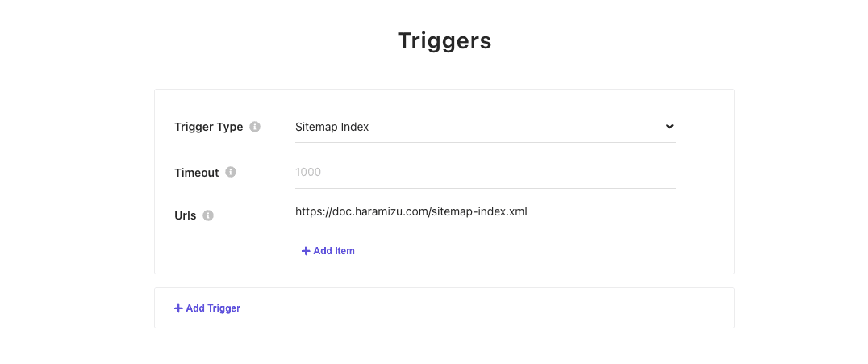This screenshot has width=868, height=364.
Task: Click the info icon beside Timeout
Action: (231, 172)
